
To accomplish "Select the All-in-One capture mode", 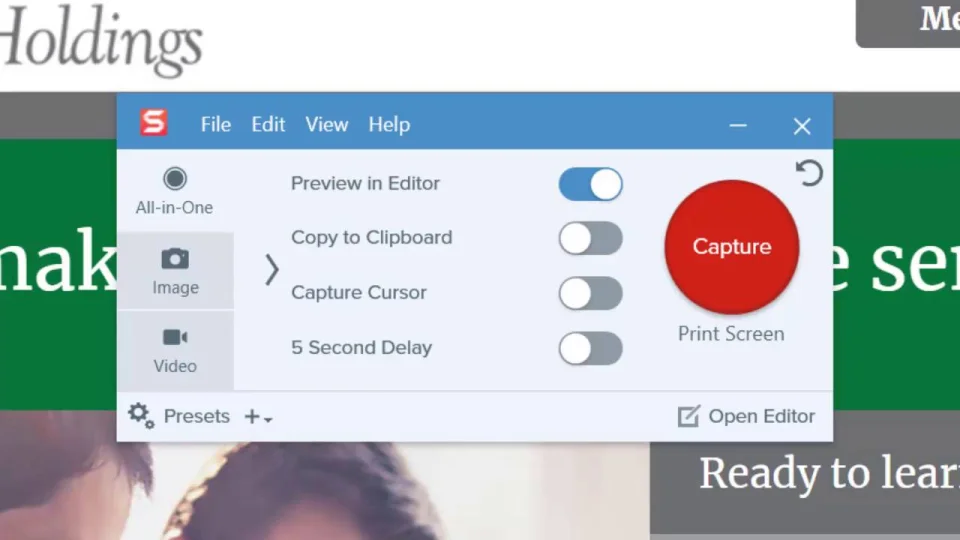I will [175, 191].
